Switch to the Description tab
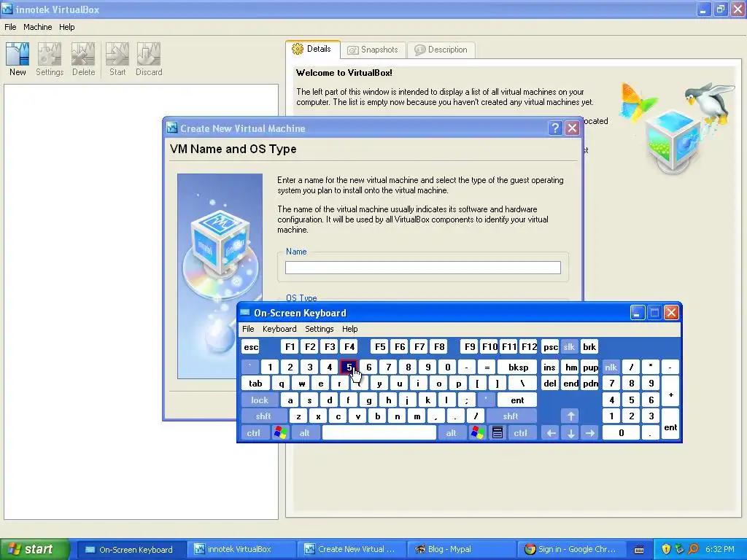Screen dimensions: 747x560 pyautogui.click(x=441, y=50)
